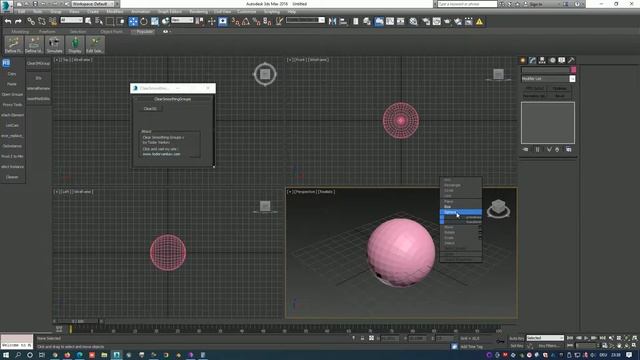Select Sphere in the quad menu
The width and height of the screenshot is (640, 360).
click(461, 212)
